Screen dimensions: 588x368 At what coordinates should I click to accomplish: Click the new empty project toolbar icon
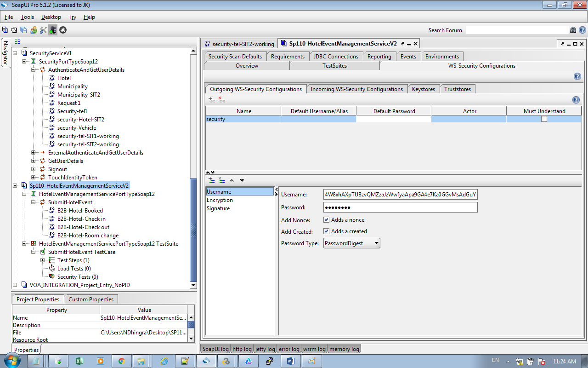point(5,30)
